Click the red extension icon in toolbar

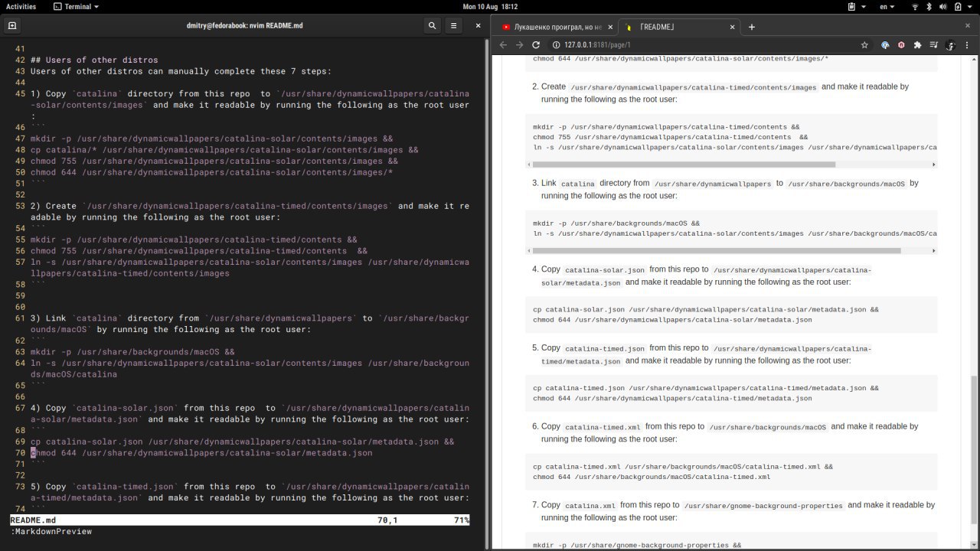click(x=901, y=44)
